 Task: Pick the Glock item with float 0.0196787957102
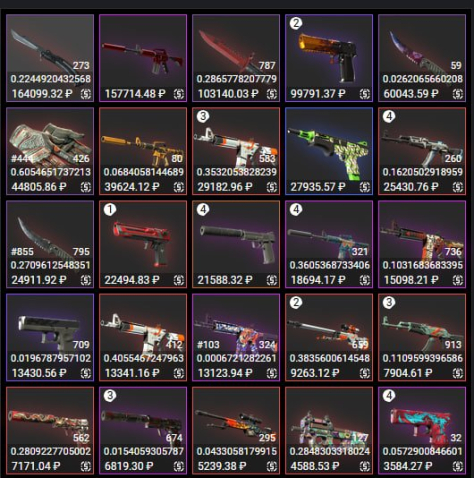click(50, 337)
